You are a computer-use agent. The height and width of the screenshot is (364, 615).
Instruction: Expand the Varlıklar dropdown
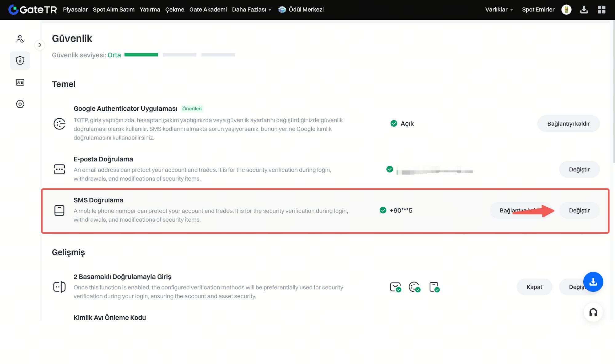(x=499, y=10)
